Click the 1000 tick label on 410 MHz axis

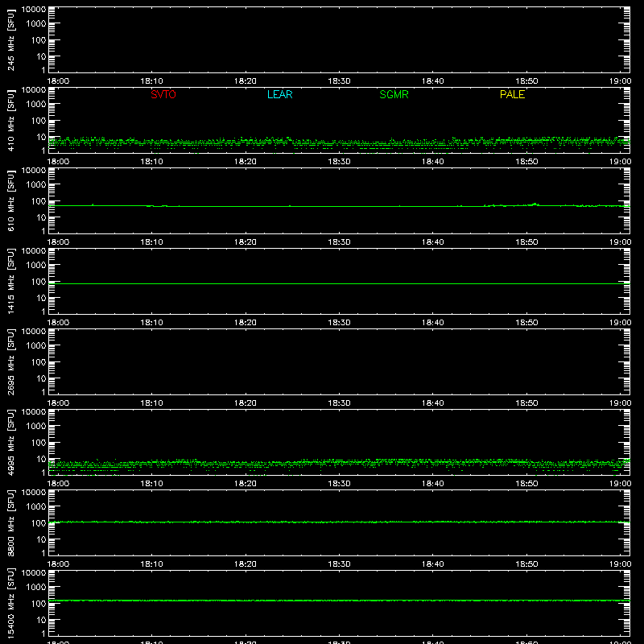pyautogui.click(x=36, y=105)
